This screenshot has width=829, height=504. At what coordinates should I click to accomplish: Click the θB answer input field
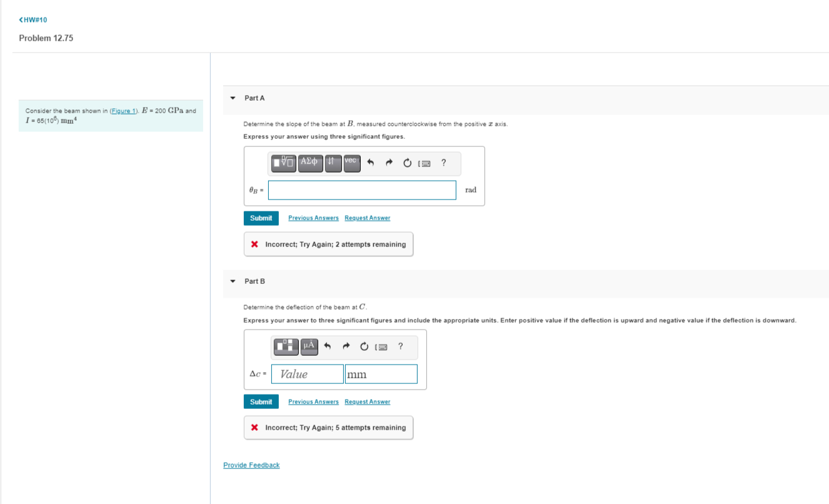[362, 190]
